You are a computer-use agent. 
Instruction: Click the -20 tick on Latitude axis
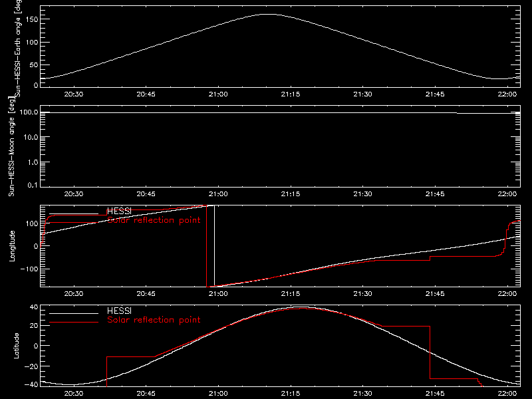[31, 366]
